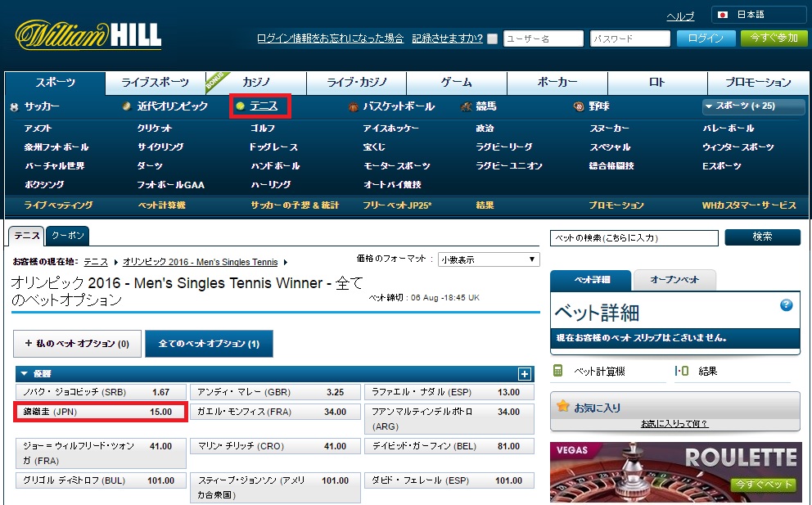
Task: Click the テニス breadcrumb link
Action: [x=96, y=262]
